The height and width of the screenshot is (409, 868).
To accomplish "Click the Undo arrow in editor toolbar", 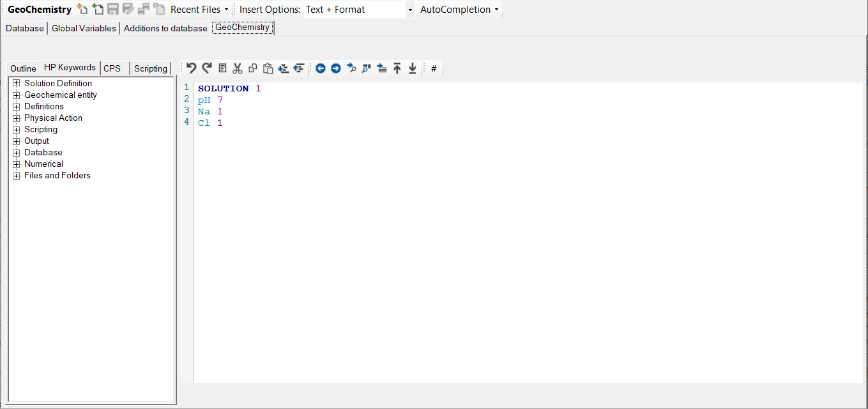I will pyautogui.click(x=191, y=68).
